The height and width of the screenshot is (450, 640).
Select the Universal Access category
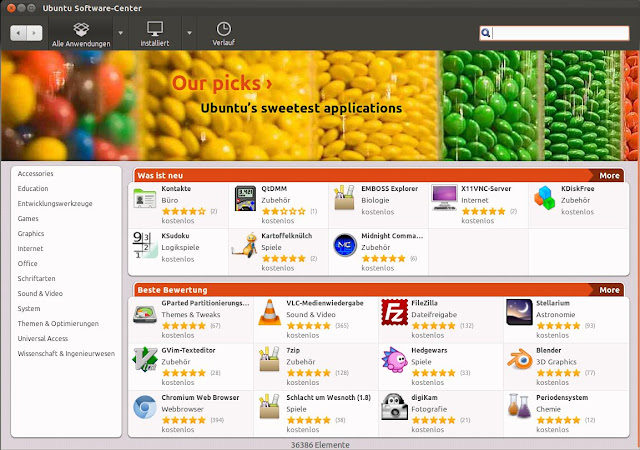[x=42, y=339]
